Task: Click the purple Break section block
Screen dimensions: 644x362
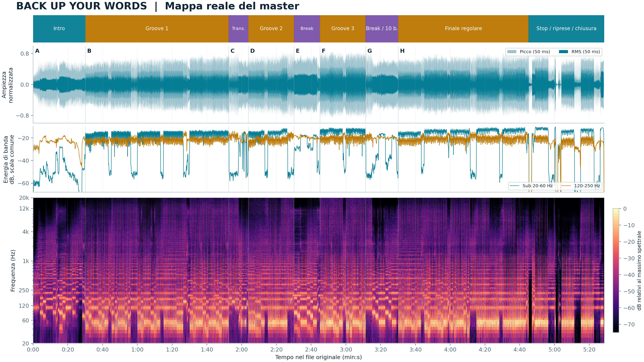Action: point(307,28)
